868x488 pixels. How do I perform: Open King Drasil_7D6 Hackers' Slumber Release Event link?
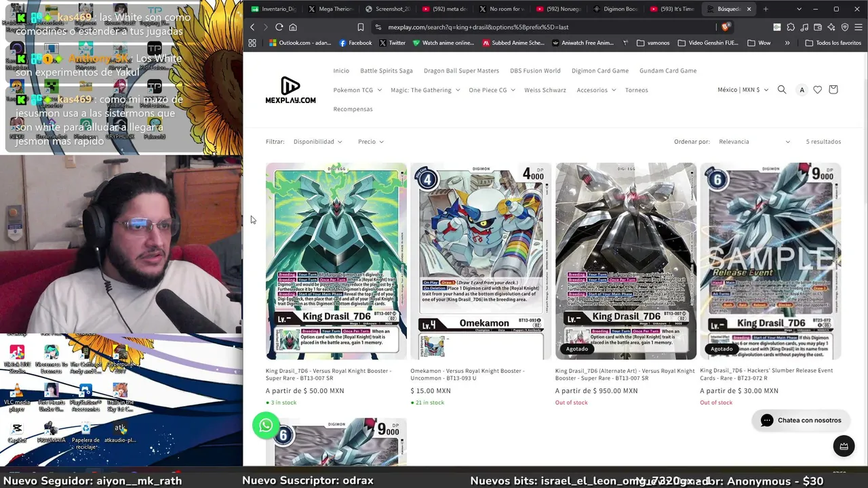pos(766,374)
